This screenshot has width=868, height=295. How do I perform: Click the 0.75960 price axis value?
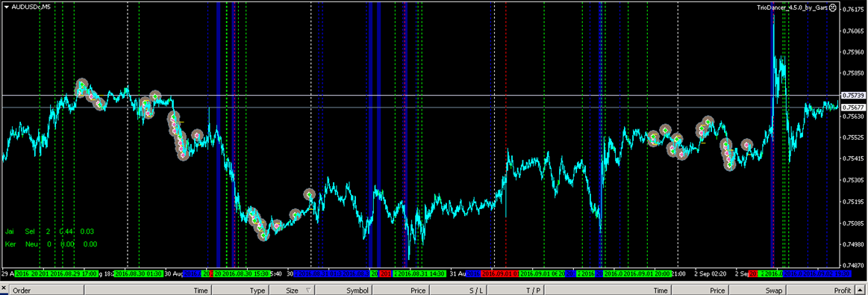pyautogui.click(x=852, y=52)
